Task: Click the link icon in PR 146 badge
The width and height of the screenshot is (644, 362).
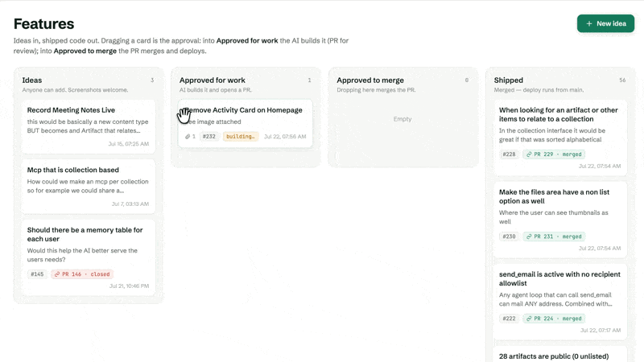Action: 57,274
